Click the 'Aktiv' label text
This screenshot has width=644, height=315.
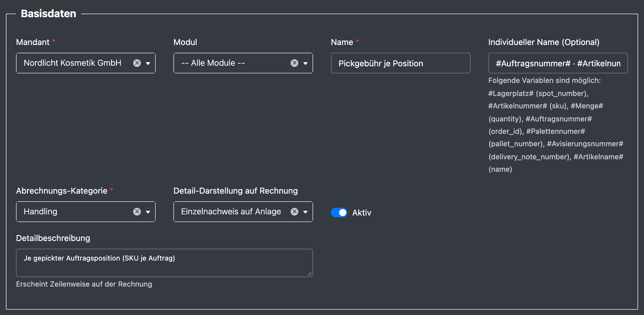(362, 213)
